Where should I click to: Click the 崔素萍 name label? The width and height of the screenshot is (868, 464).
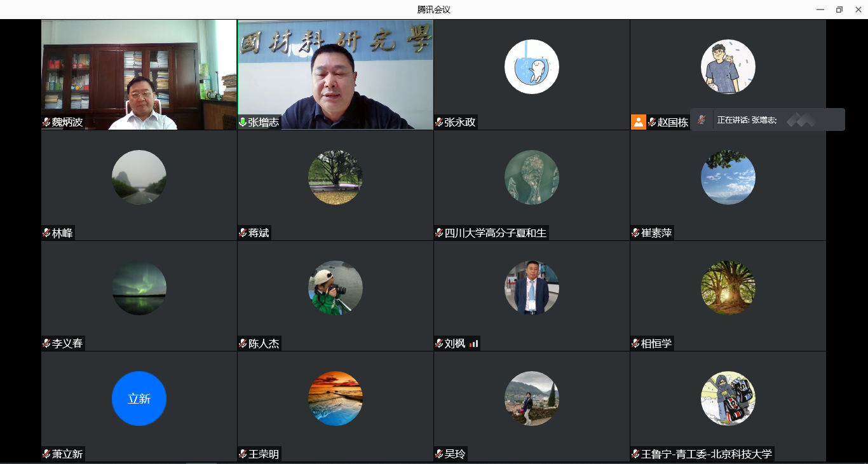[x=656, y=233]
